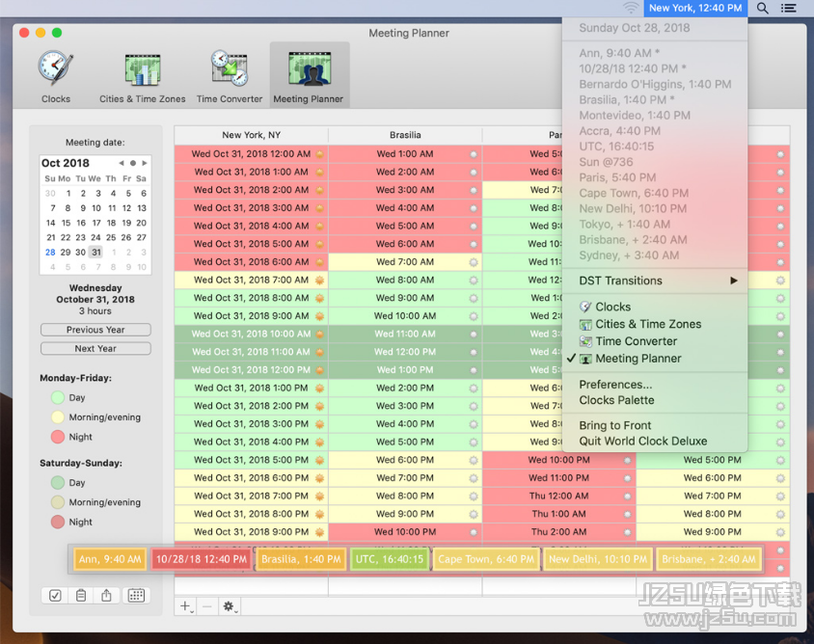Click the Ann, 9:40 AM palette clock
This screenshot has height=644, width=814.
pos(110,559)
